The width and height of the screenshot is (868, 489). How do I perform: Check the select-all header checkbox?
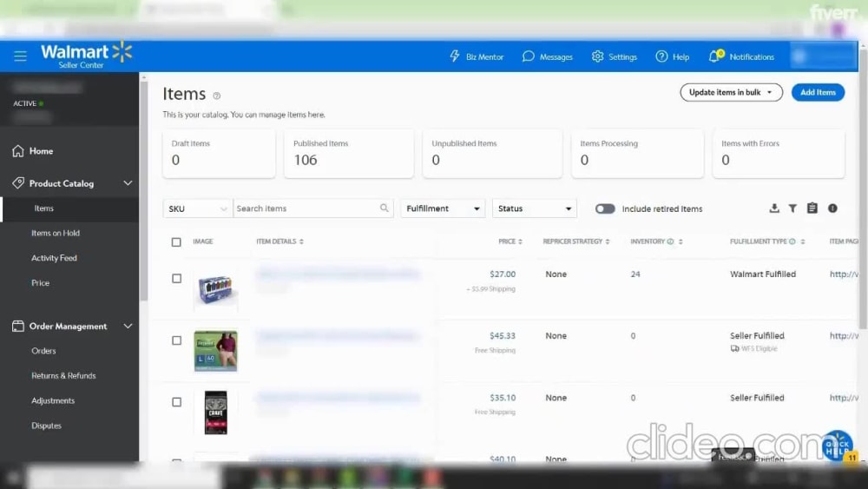click(x=176, y=242)
